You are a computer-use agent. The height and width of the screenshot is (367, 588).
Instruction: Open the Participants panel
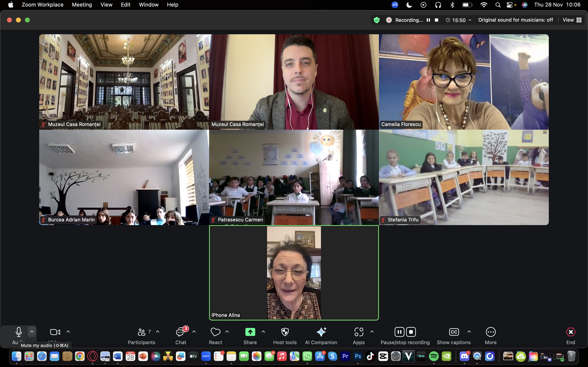141,332
